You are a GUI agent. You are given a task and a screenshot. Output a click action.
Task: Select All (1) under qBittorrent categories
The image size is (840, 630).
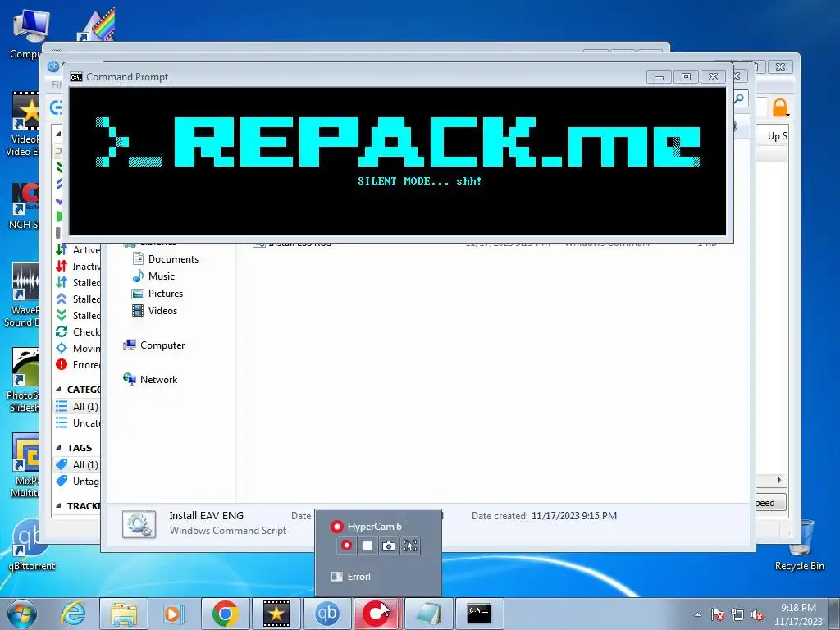[77, 407]
